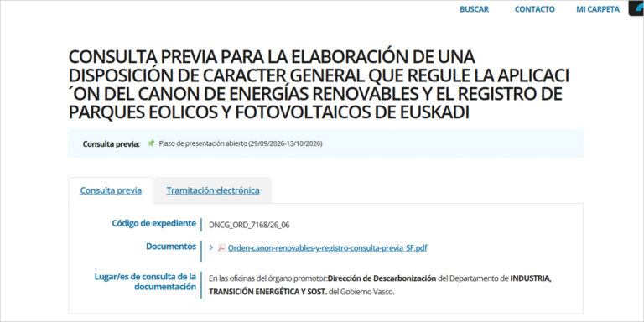Viewport: 644px width, 322px height.
Task: Open the CONTACTO menu item
Action: (x=534, y=9)
